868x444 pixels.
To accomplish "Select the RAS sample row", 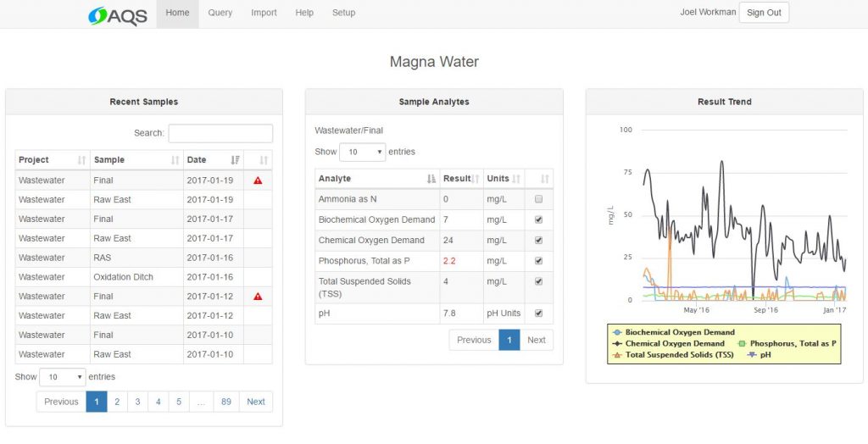I will pyautogui.click(x=144, y=258).
